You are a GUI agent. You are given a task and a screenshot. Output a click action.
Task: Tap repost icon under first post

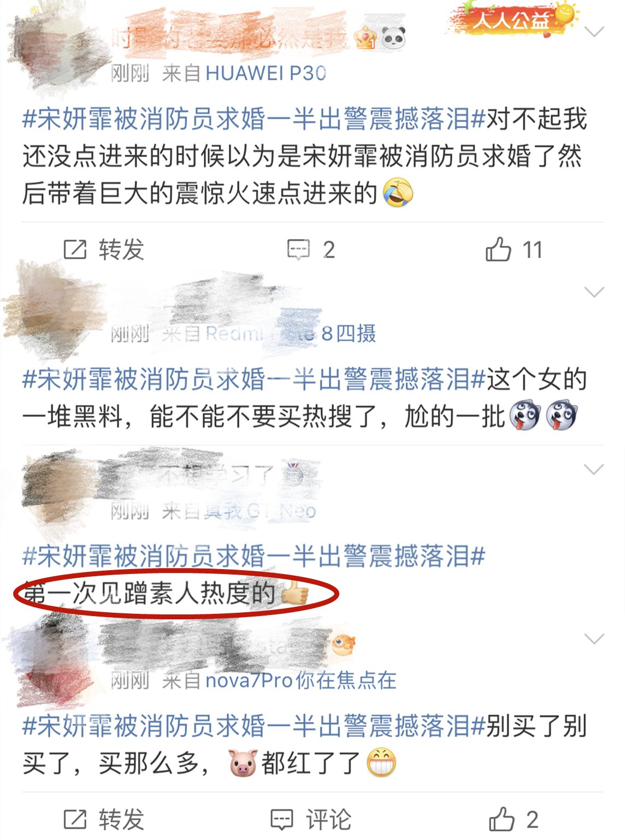(75, 250)
